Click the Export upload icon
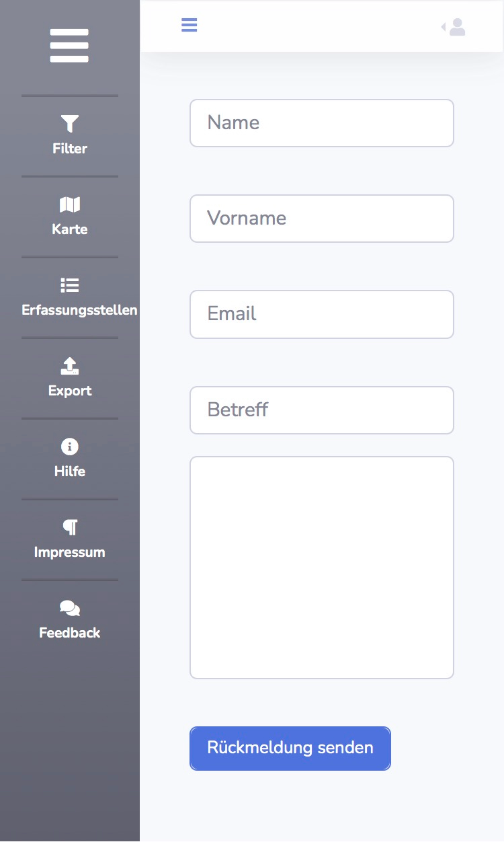504x842 pixels. point(70,366)
